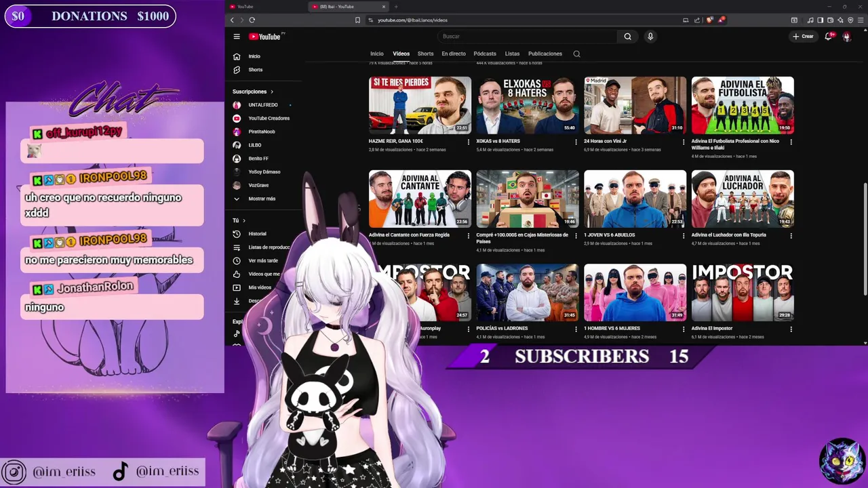Image resolution: width=868 pixels, height=488 pixels.
Task: Activate voice search microphone
Action: tap(650, 37)
